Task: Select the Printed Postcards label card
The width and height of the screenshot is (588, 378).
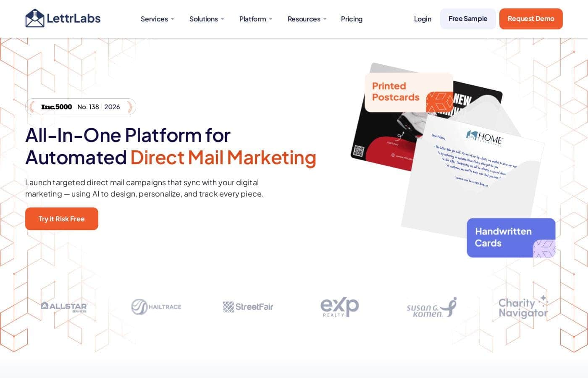Action: (x=409, y=92)
